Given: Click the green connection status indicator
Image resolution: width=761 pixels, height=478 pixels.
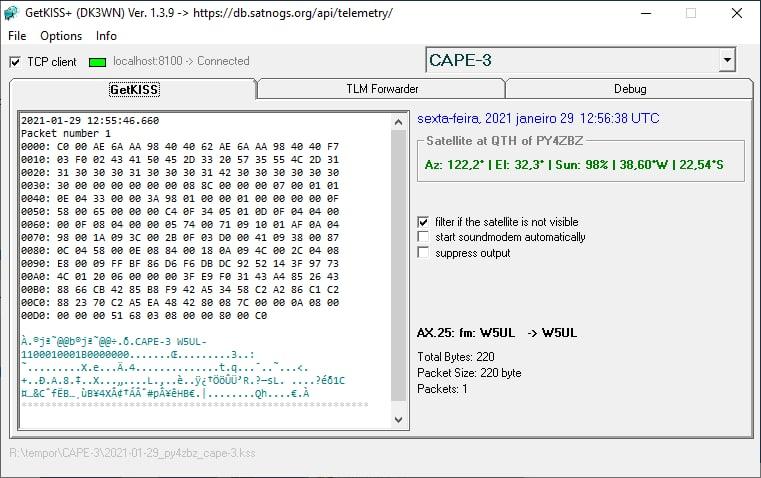Looking at the screenshot, I should 98,62.
